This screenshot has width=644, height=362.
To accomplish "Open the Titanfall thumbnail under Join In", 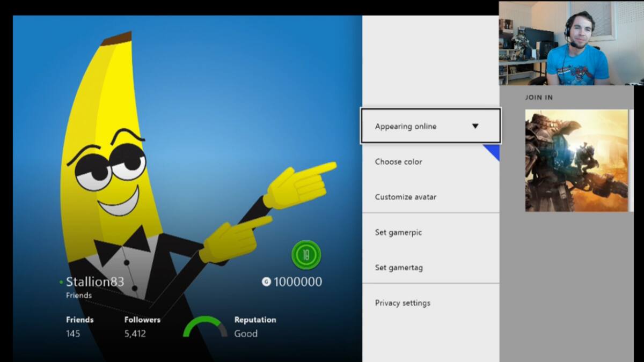I will tap(576, 160).
